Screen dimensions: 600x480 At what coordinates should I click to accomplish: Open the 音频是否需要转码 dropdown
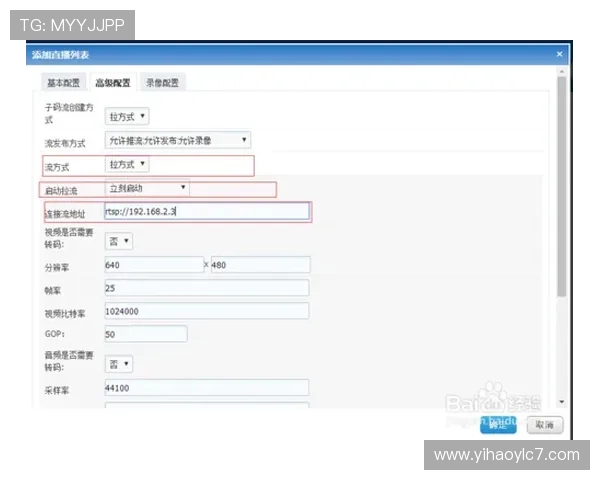[119, 364]
